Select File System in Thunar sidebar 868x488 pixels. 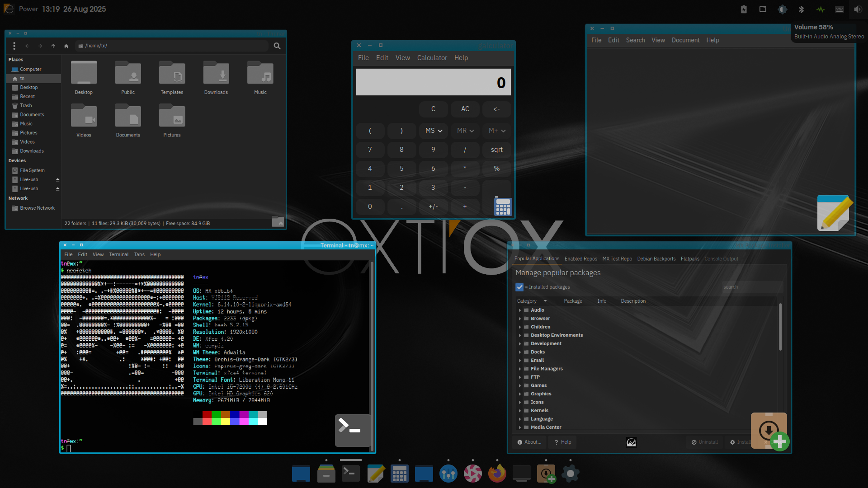point(32,170)
